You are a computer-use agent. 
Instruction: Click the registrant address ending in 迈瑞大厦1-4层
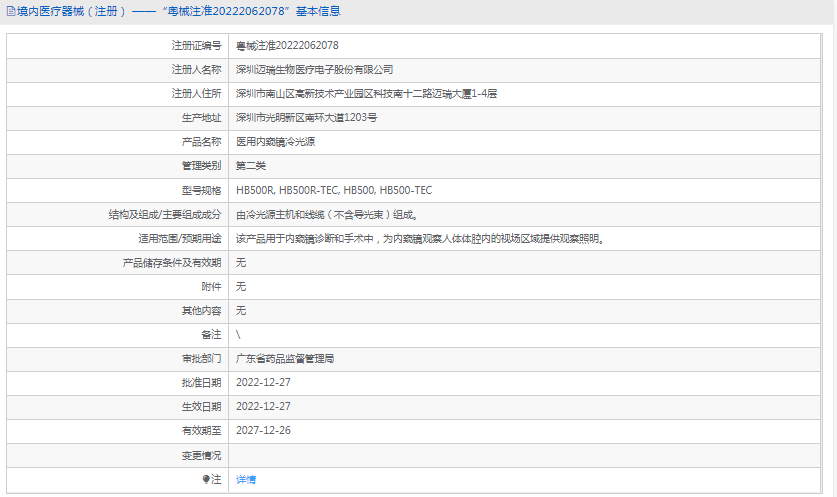click(366, 94)
